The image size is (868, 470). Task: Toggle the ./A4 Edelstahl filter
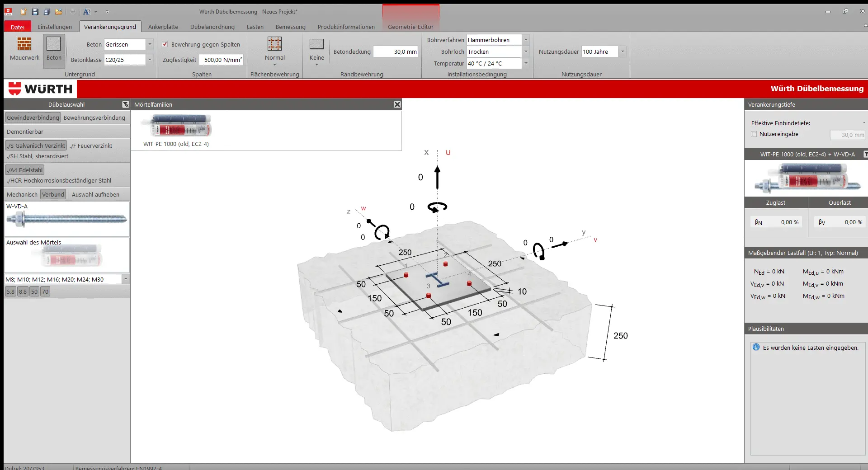click(x=25, y=170)
